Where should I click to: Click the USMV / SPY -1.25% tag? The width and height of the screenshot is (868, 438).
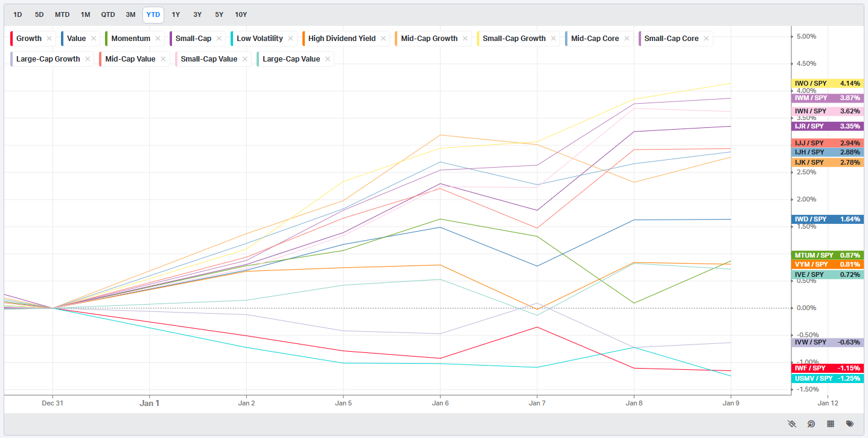click(x=827, y=378)
